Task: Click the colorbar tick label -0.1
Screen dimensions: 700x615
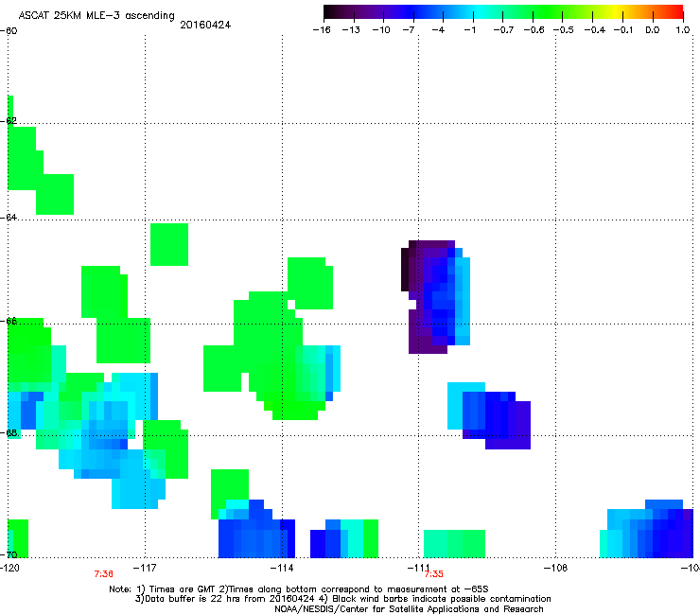Action: coord(623,30)
